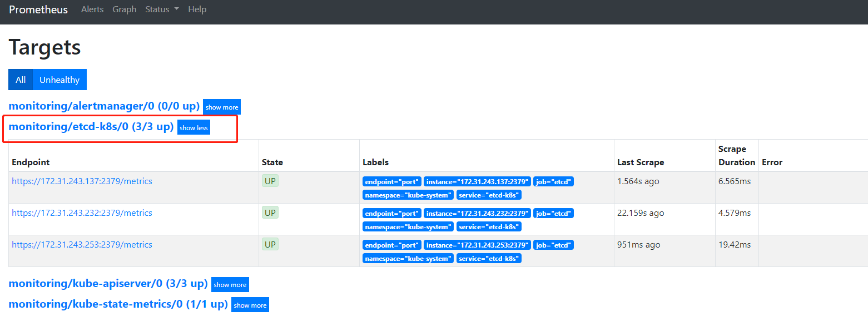868x316 pixels.
Task: Collapse etcd-k8s targets with show less
Action: 194,127
